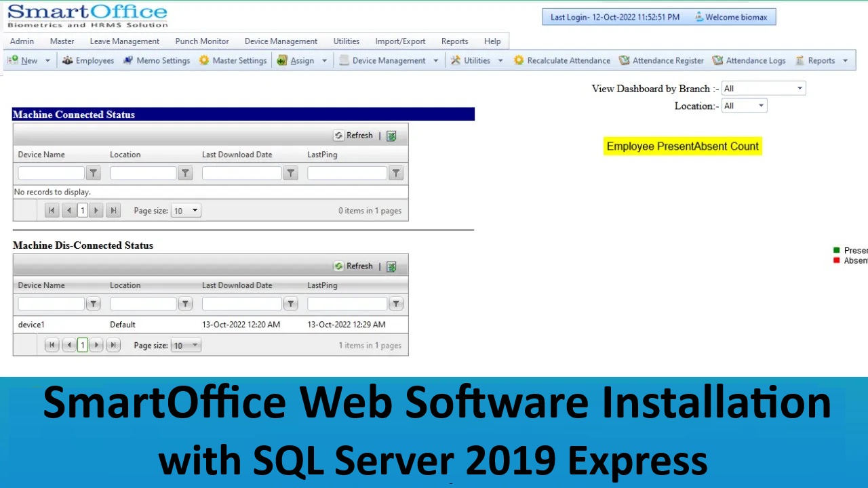The width and height of the screenshot is (868, 488).
Task: Open the Punch Monitor menu
Action: tap(202, 41)
